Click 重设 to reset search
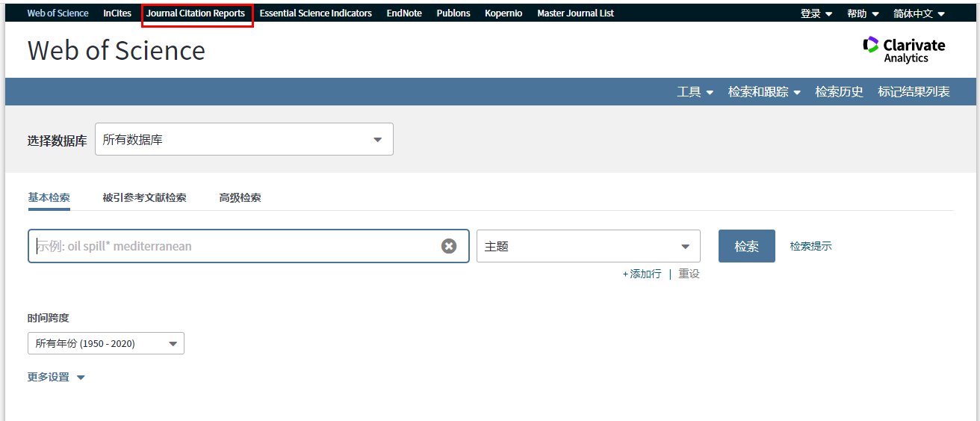980x421 pixels. [689, 274]
